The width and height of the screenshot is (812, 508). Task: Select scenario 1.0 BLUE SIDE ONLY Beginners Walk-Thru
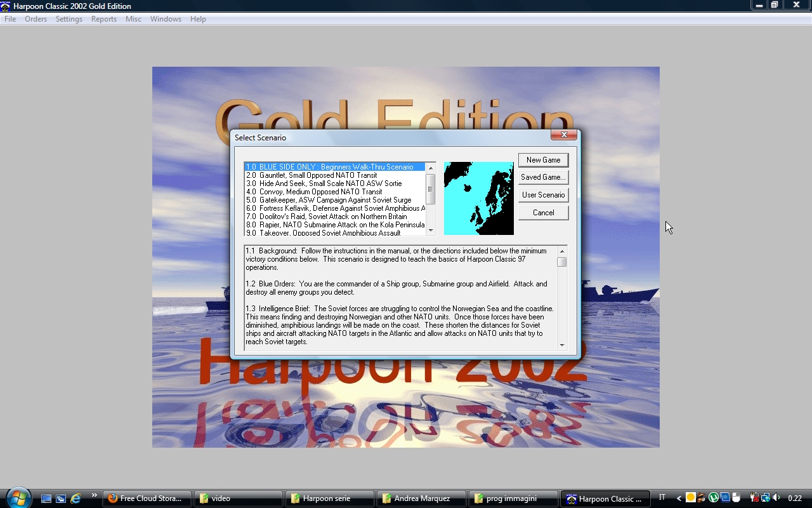coord(335,167)
